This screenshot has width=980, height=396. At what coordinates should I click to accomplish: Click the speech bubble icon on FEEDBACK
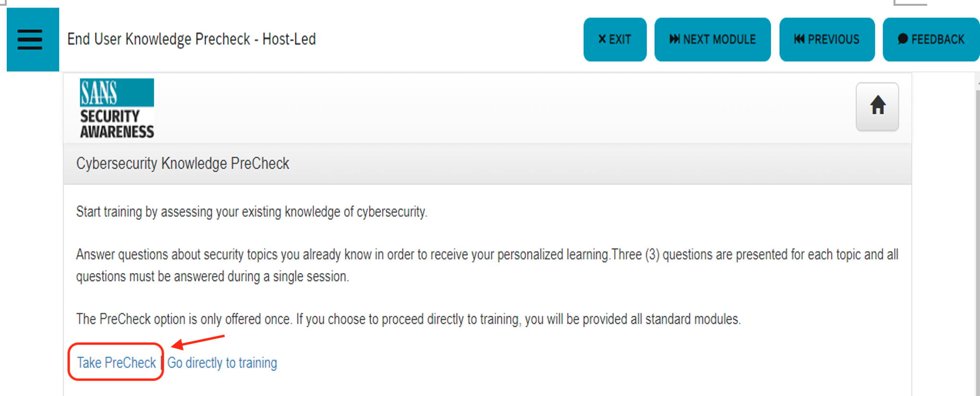pos(903,39)
